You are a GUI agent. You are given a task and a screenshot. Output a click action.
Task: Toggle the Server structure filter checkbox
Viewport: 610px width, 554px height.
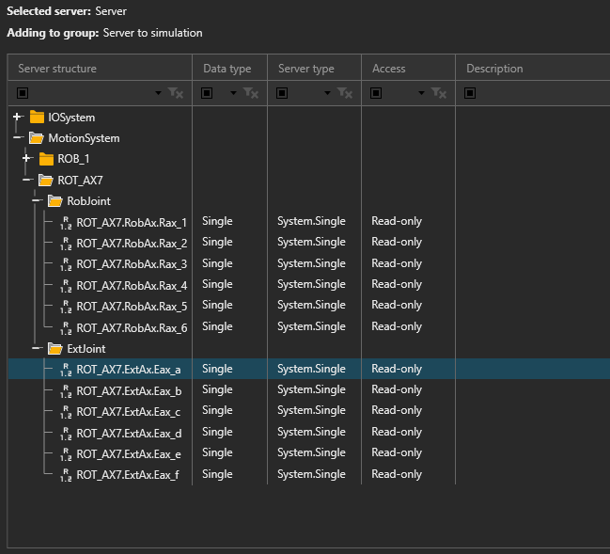pyautogui.click(x=23, y=93)
